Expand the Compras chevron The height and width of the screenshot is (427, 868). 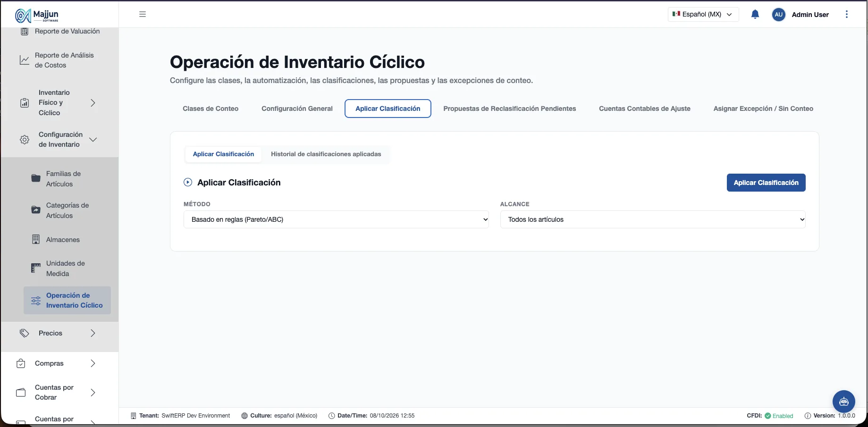tap(93, 363)
